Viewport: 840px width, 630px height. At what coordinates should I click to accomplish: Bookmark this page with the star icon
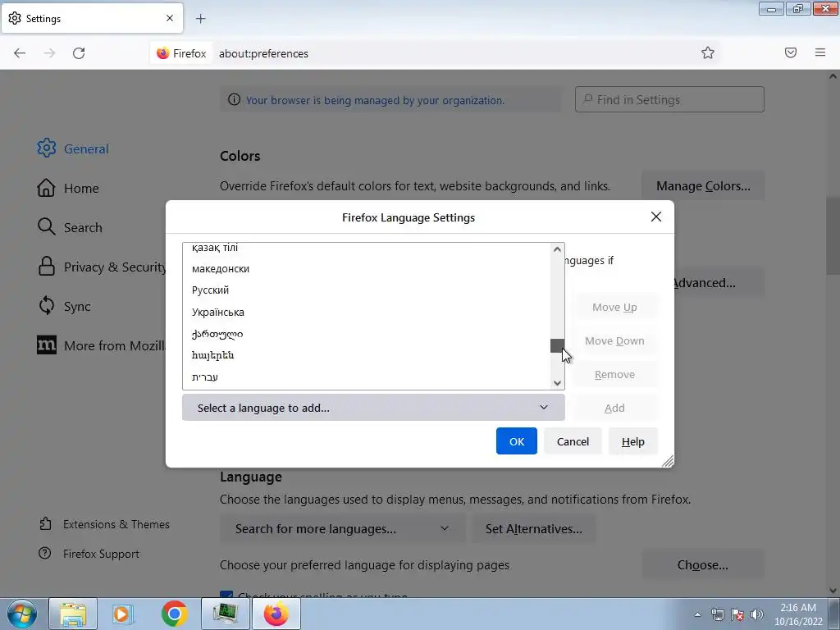708,52
